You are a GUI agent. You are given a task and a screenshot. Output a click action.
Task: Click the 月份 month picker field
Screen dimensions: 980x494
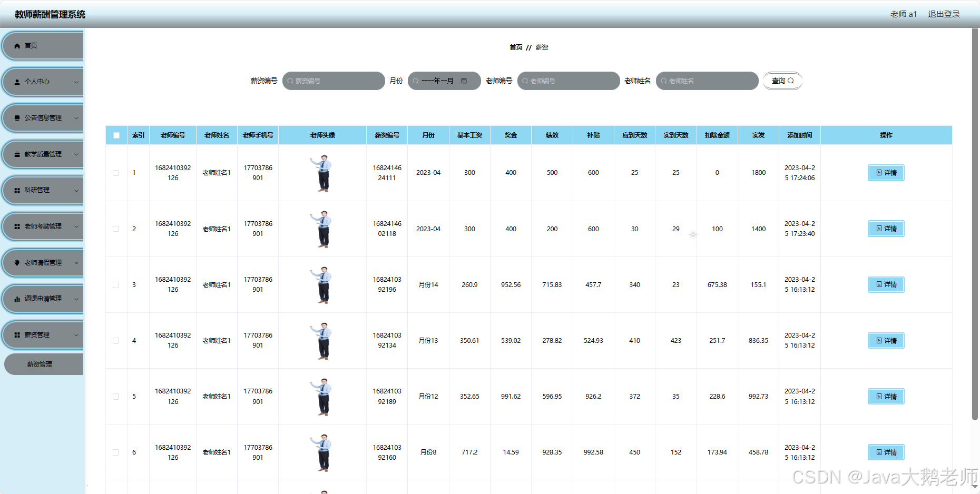point(444,81)
